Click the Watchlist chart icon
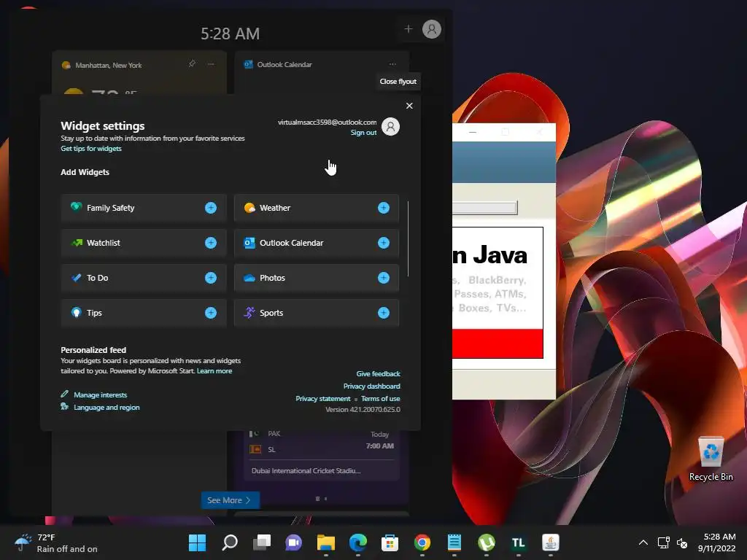 pyautogui.click(x=76, y=242)
